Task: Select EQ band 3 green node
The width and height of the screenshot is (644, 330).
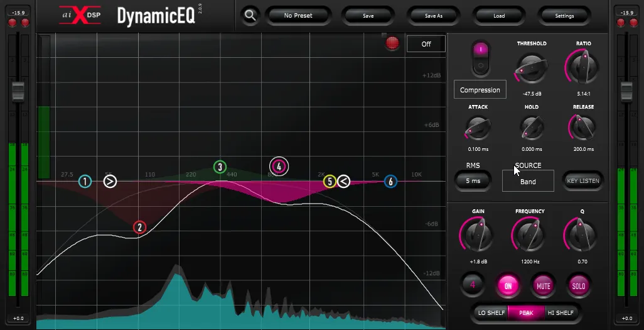Action: [220, 167]
